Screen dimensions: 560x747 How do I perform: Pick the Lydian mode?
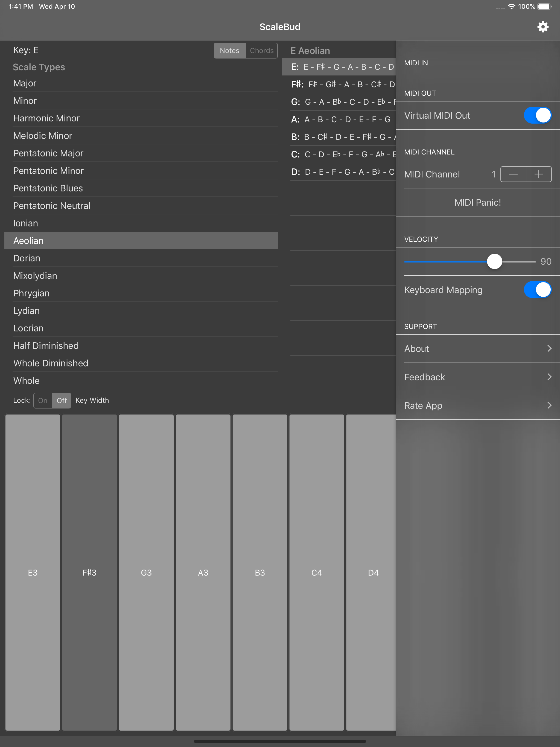click(x=141, y=311)
